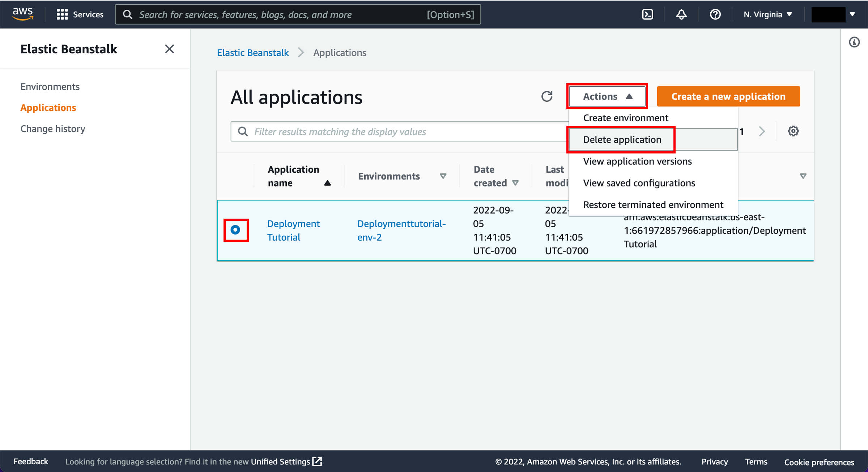868x472 pixels.
Task: Open the Services grid menu
Action: click(80, 14)
